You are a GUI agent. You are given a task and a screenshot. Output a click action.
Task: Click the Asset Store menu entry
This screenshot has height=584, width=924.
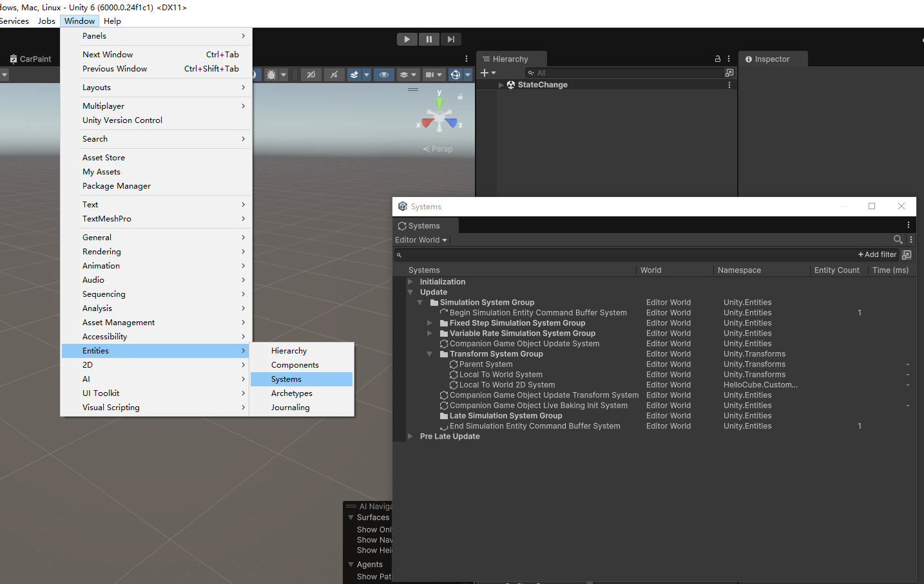(156, 158)
